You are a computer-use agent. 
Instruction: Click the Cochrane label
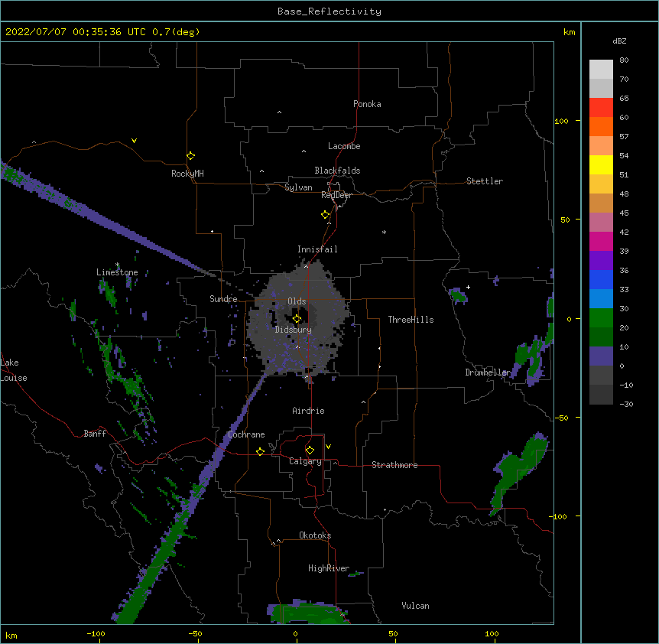246,434
